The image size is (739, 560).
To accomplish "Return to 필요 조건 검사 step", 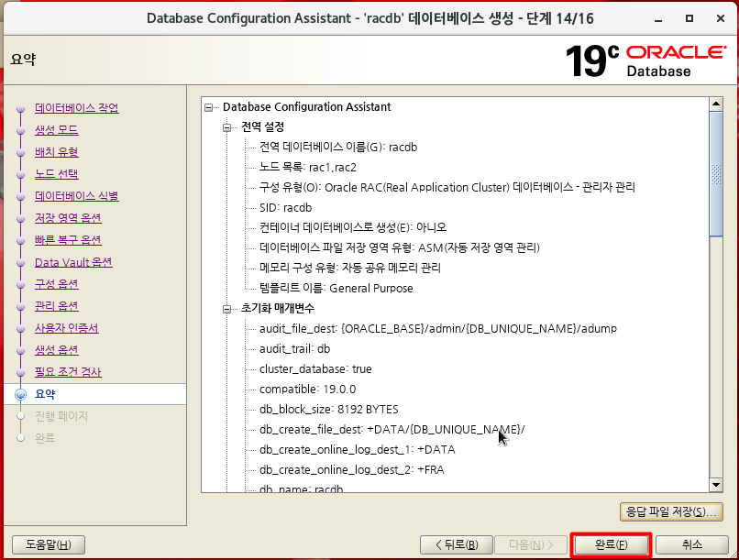I will (68, 372).
